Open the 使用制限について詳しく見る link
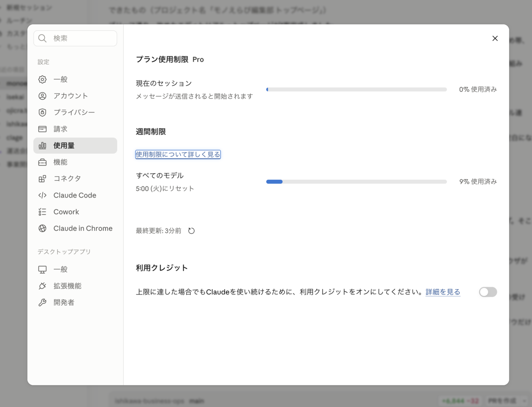 click(178, 155)
